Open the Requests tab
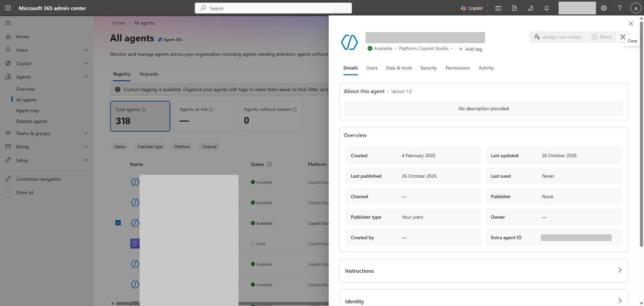644x306 pixels. click(149, 74)
